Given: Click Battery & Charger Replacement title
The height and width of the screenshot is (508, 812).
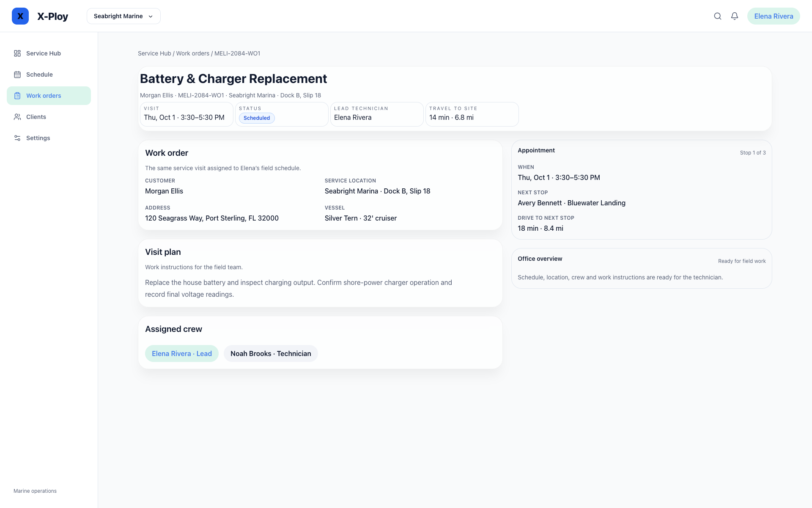Looking at the screenshot, I should [x=233, y=79].
